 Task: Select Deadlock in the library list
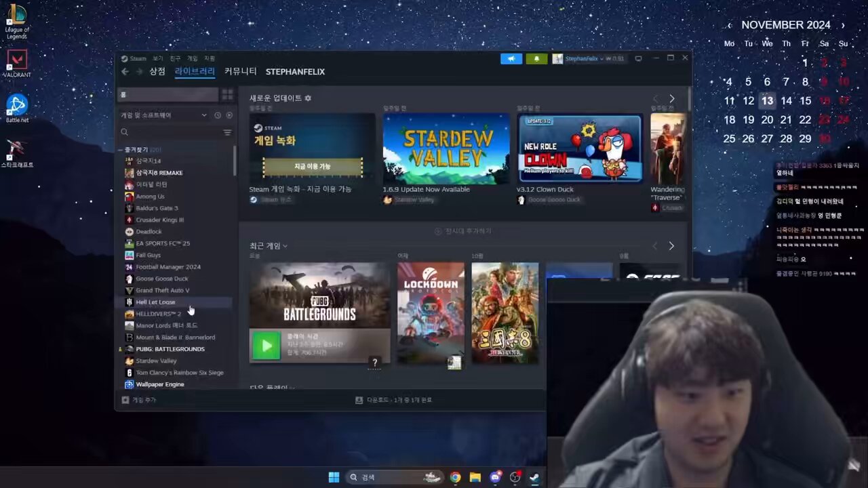pyautogui.click(x=149, y=232)
